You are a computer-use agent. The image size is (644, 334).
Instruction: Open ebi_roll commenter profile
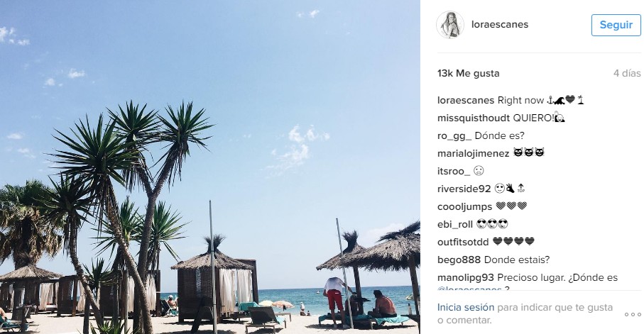pos(455,224)
